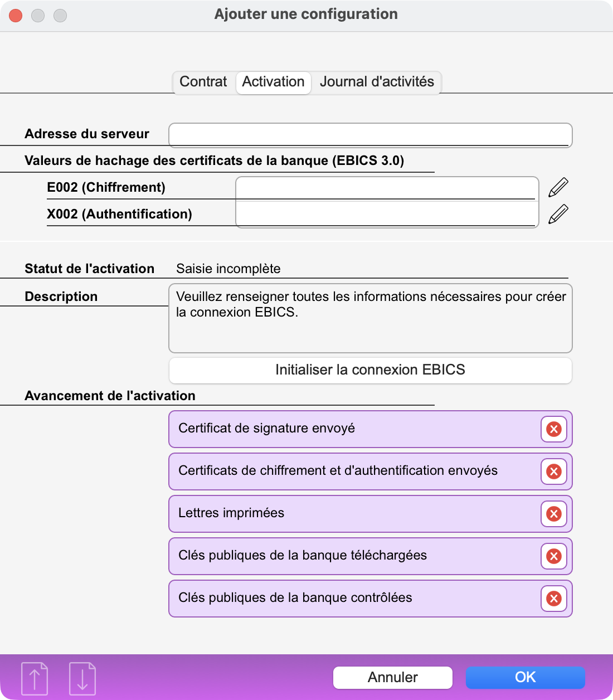Click the Annuler button

click(x=392, y=677)
